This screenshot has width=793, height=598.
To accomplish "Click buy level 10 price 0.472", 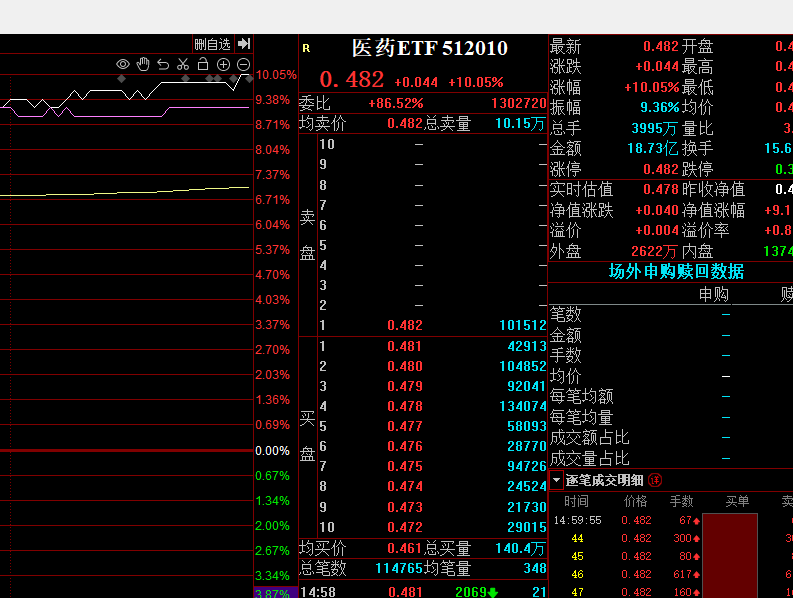I will (405, 527).
